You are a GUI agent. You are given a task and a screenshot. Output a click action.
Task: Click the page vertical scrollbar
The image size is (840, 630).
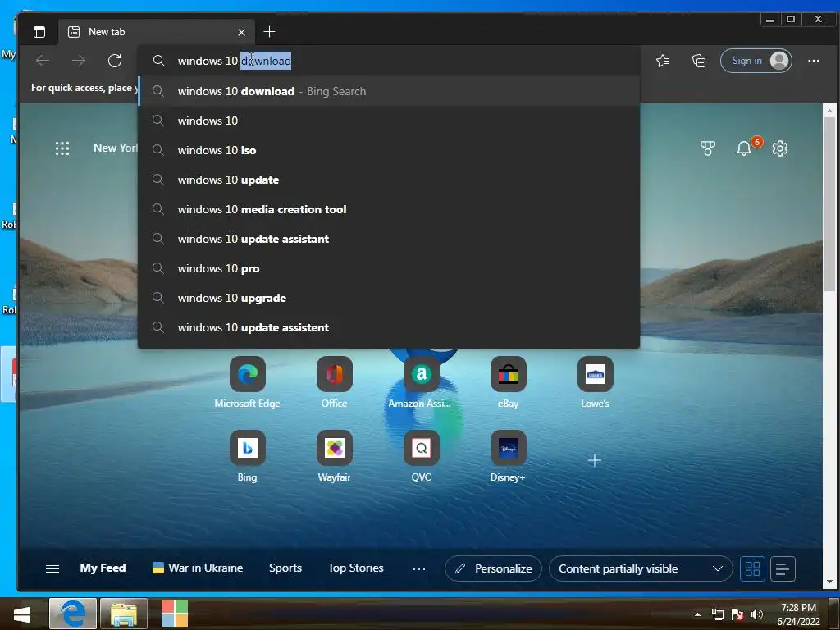pos(829,203)
